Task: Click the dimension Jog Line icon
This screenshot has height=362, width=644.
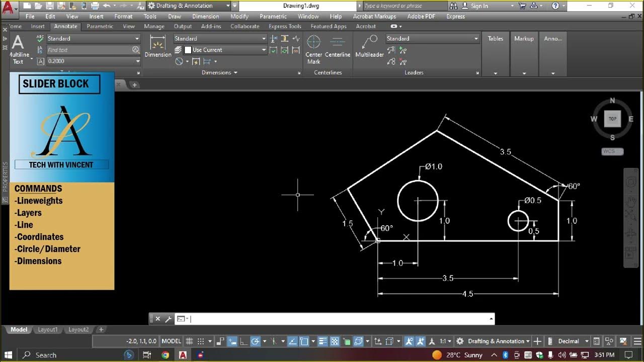Action: (x=296, y=38)
